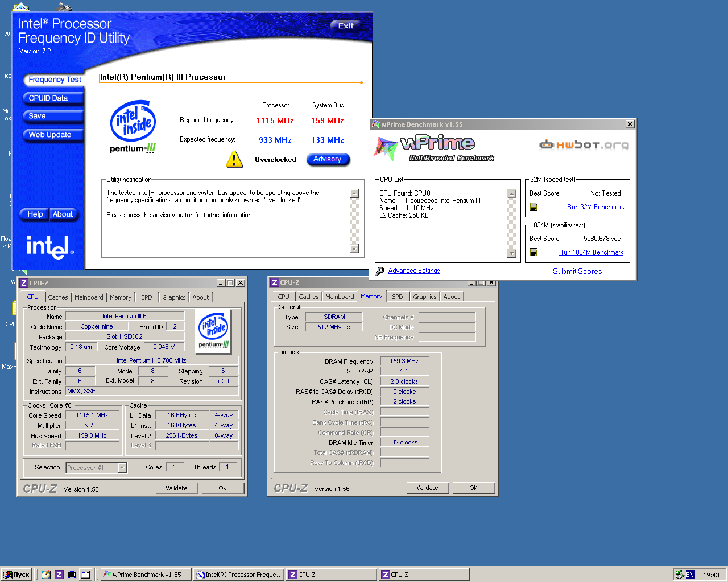Click the taskbar clock showing 19:43

point(711,575)
